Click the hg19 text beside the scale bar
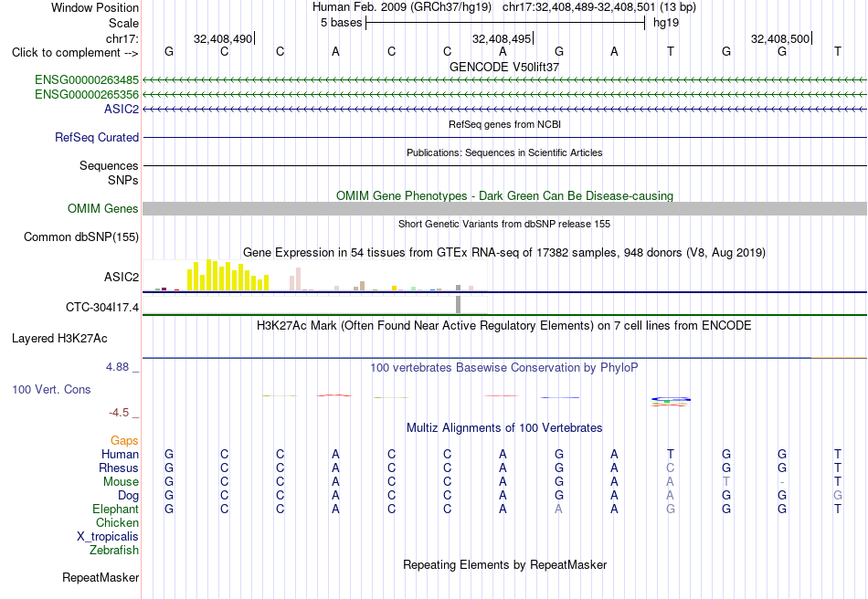Image resolution: width=868 pixels, height=599 pixels. pos(666,23)
